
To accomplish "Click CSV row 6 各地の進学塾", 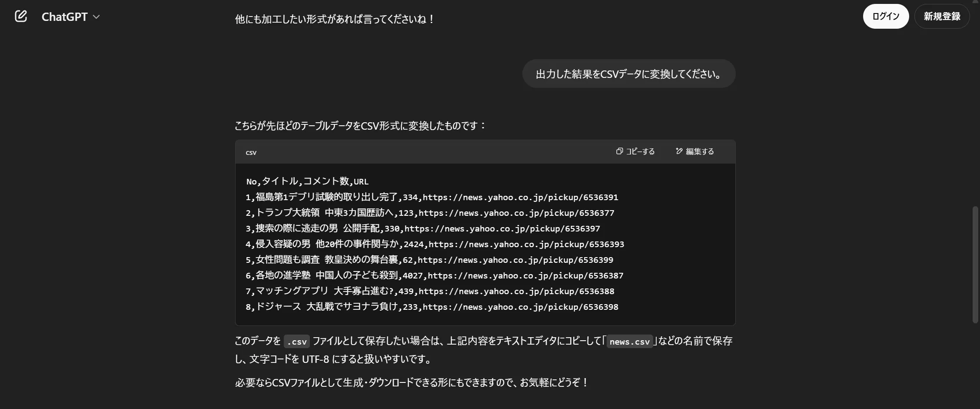I will pos(434,275).
